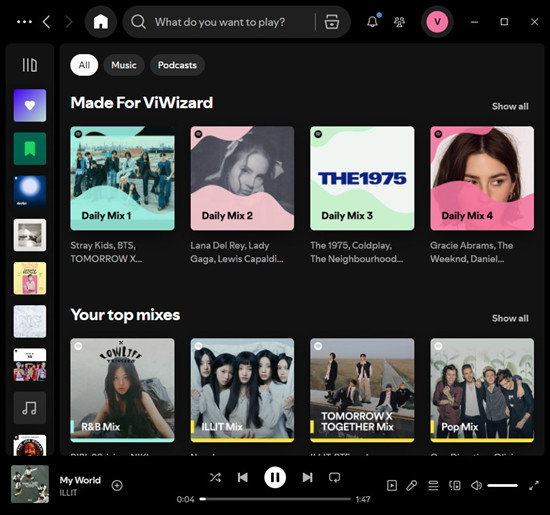Click the now playing album art
Image resolution: width=550 pixels, height=515 pixels.
point(30,484)
